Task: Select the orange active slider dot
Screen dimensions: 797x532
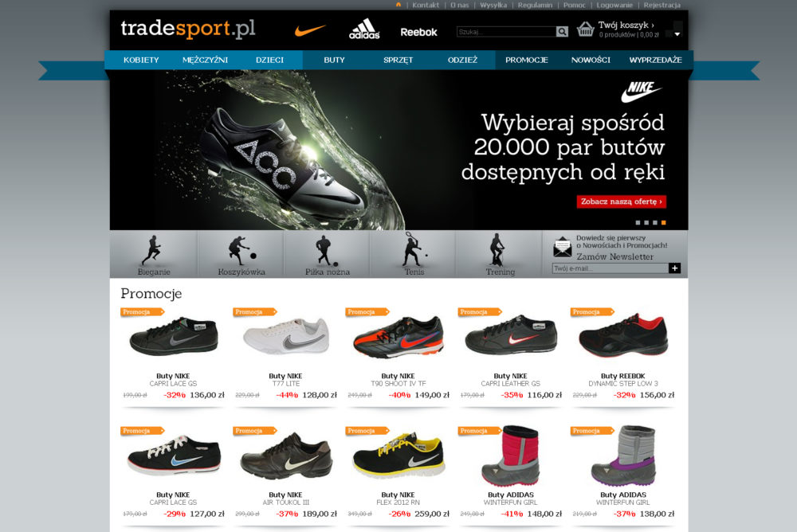Action: [663, 222]
